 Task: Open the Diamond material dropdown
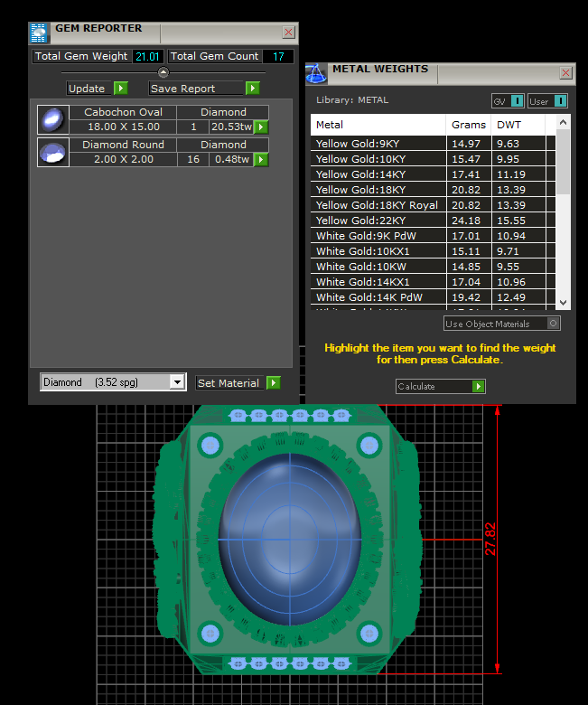177,382
